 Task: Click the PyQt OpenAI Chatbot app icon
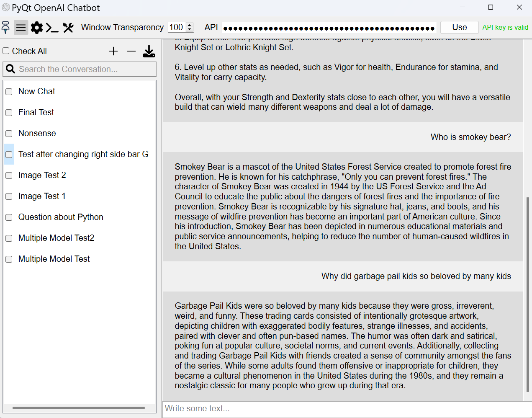coord(6,7)
